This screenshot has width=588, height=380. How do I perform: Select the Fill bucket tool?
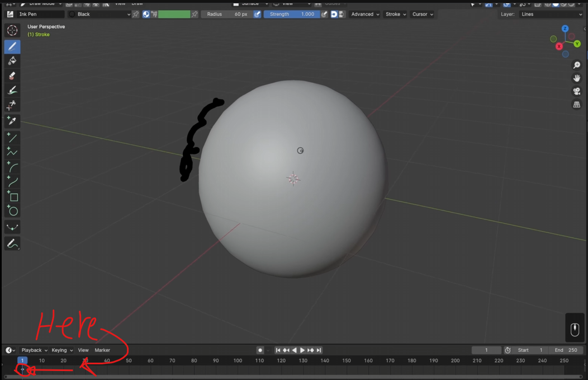point(12,61)
